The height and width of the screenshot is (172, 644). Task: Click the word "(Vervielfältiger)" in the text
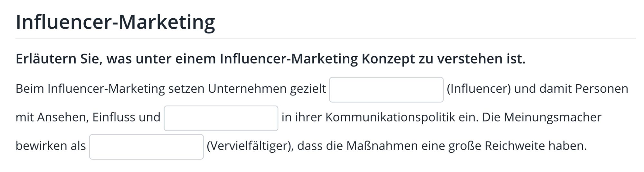click(250, 146)
